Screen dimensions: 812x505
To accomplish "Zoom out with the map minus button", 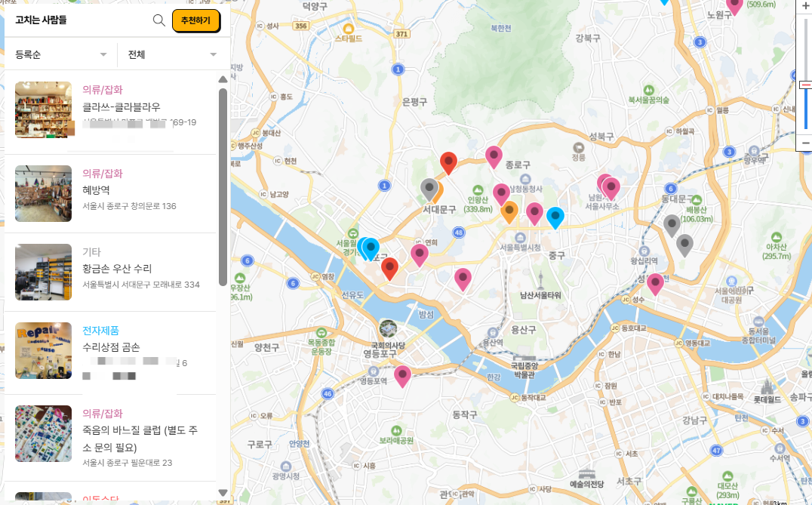I will [x=805, y=143].
